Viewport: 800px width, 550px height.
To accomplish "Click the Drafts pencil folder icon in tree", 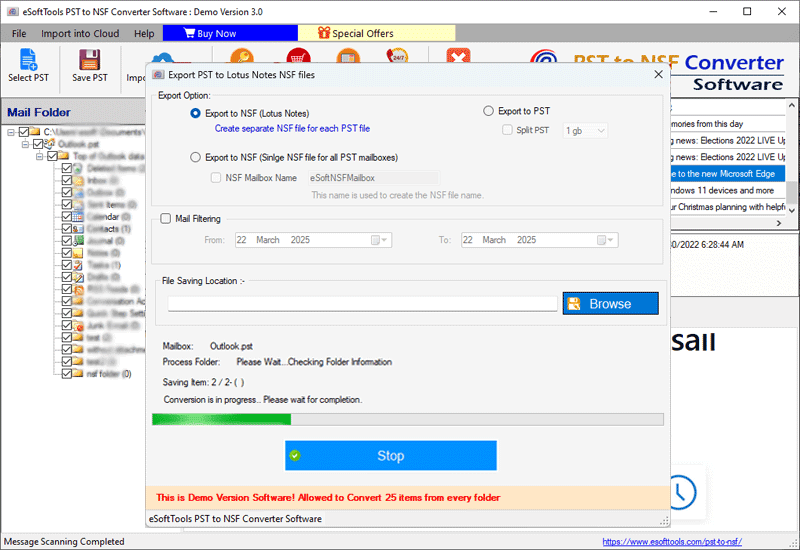I will (78, 278).
